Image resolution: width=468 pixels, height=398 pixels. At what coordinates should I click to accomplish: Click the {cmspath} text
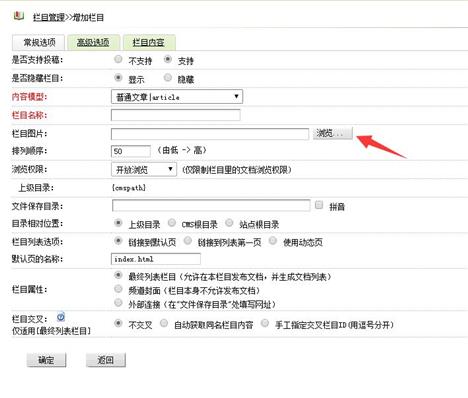(x=129, y=188)
